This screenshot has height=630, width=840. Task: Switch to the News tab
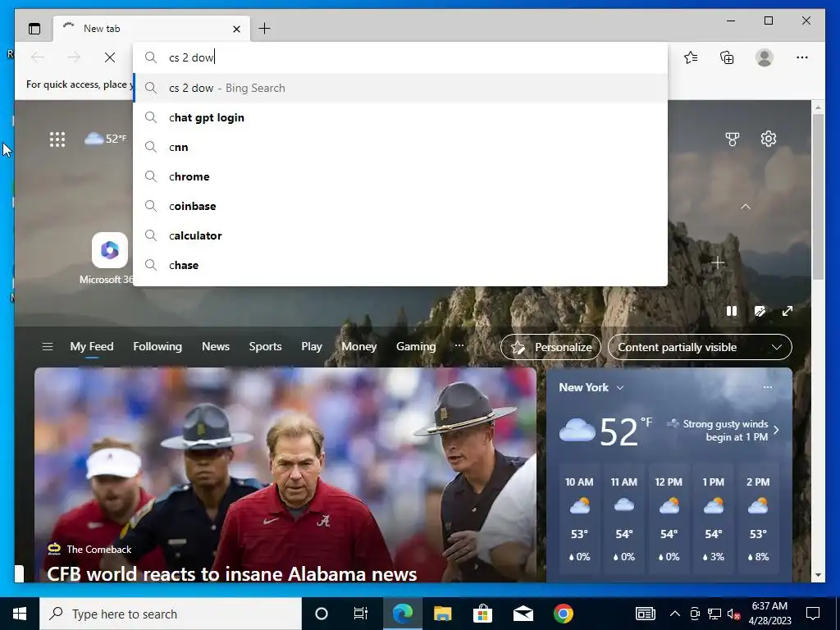click(216, 347)
